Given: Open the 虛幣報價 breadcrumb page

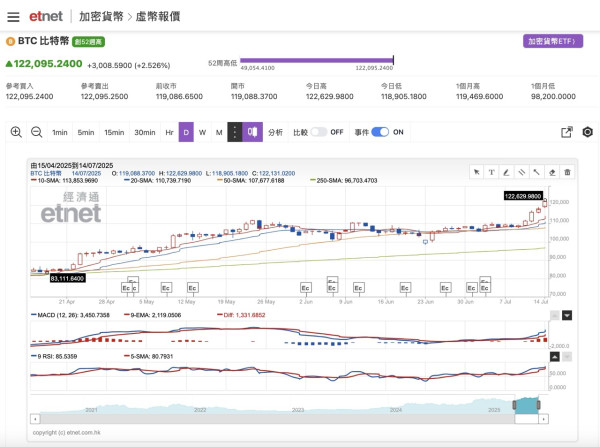Looking at the screenshot, I should [158, 16].
